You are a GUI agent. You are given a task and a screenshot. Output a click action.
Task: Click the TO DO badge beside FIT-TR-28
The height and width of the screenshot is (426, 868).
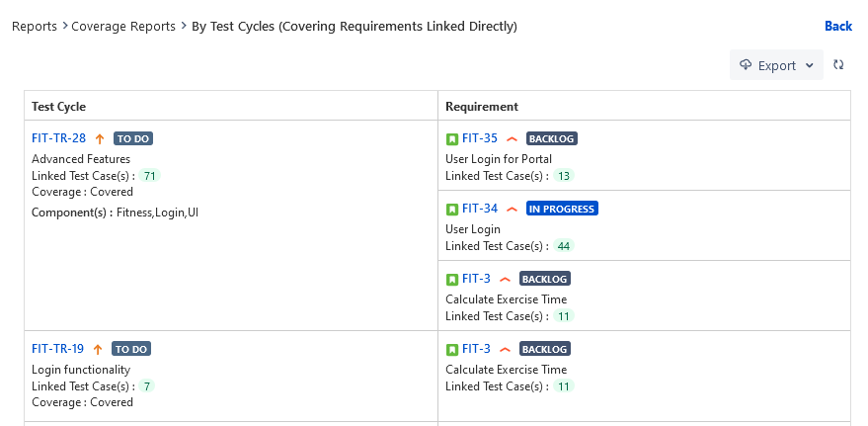click(133, 138)
